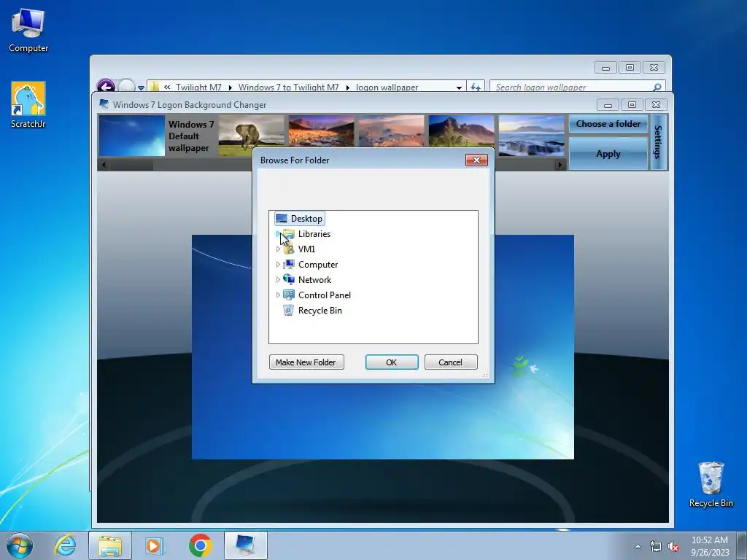Launch Internet Explorer from the taskbar

pos(65,545)
